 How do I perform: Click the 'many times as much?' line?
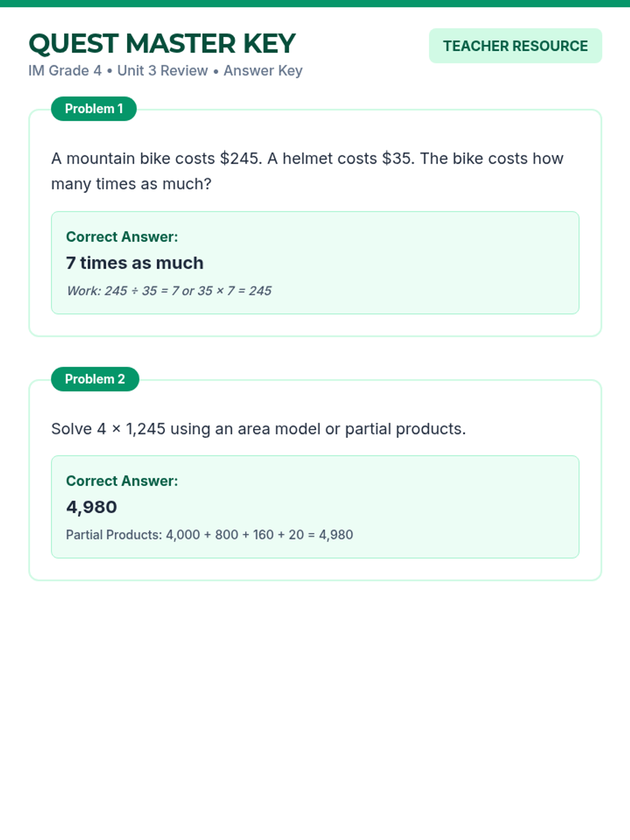pos(131,184)
